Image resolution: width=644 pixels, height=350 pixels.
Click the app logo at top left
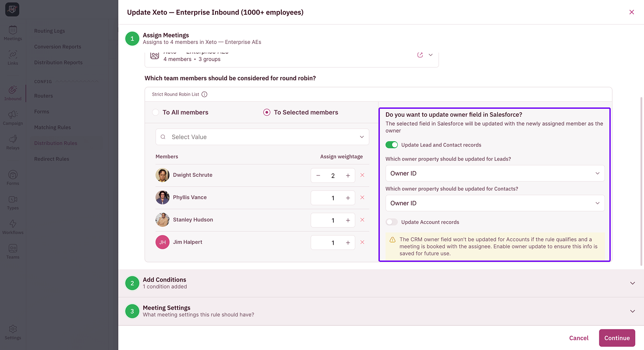tap(12, 10)
